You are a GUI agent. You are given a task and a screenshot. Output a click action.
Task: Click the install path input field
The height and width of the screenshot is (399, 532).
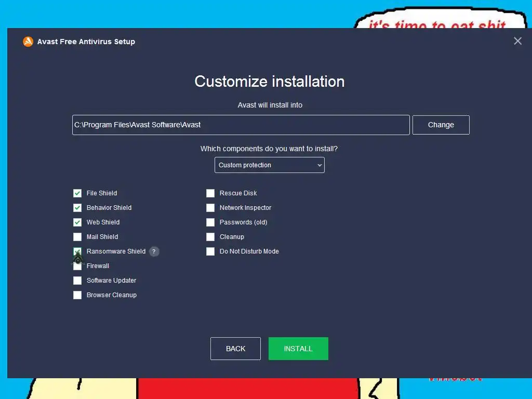pos(241,125)
